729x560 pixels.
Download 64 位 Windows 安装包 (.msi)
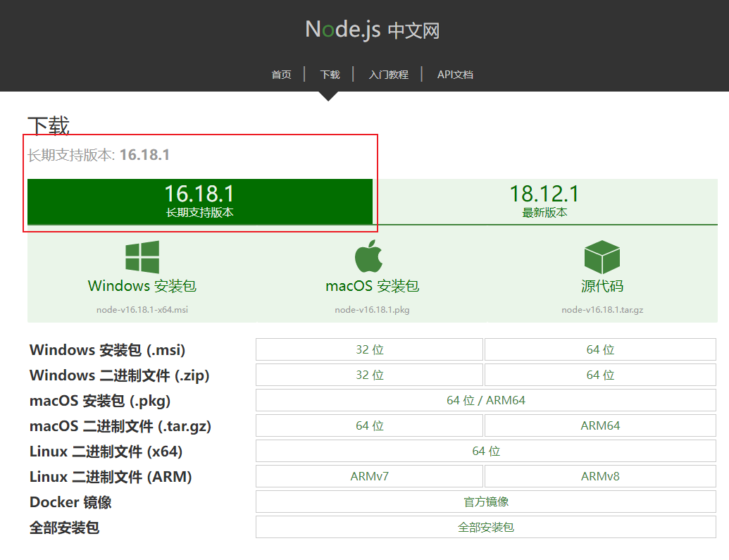point(600,349)
